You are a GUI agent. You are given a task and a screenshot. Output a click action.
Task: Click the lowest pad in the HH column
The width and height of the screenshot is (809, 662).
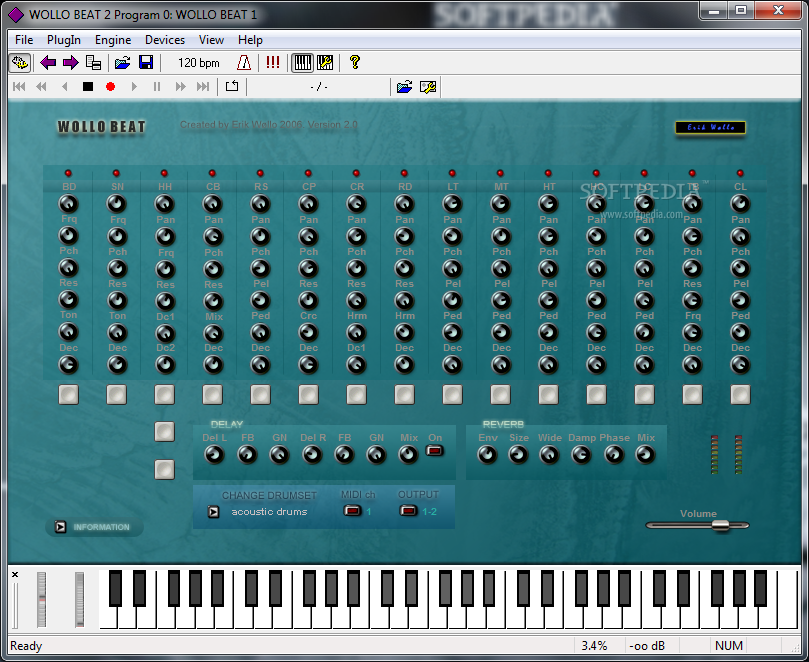165,470
